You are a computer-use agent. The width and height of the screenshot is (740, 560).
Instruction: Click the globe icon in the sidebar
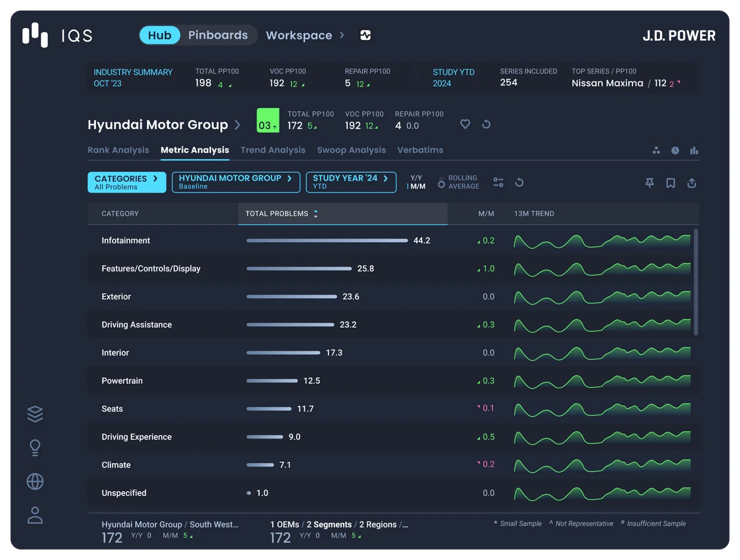point(35,481)
